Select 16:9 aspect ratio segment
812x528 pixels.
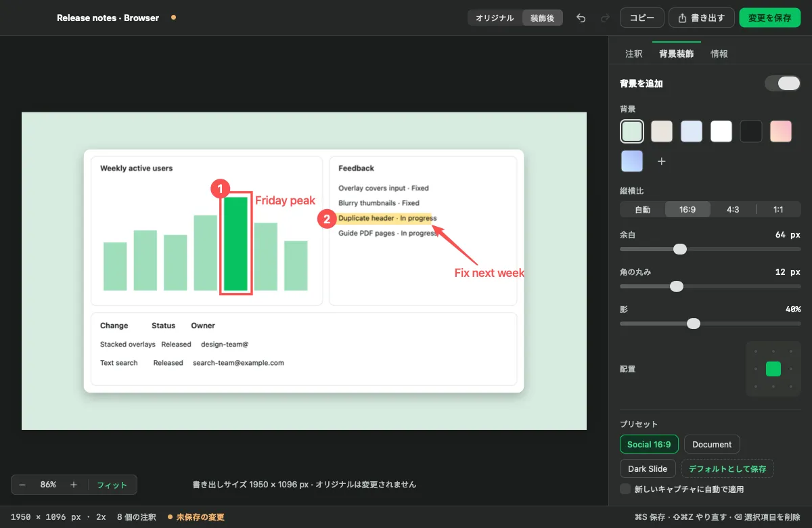tap(687, 210)
